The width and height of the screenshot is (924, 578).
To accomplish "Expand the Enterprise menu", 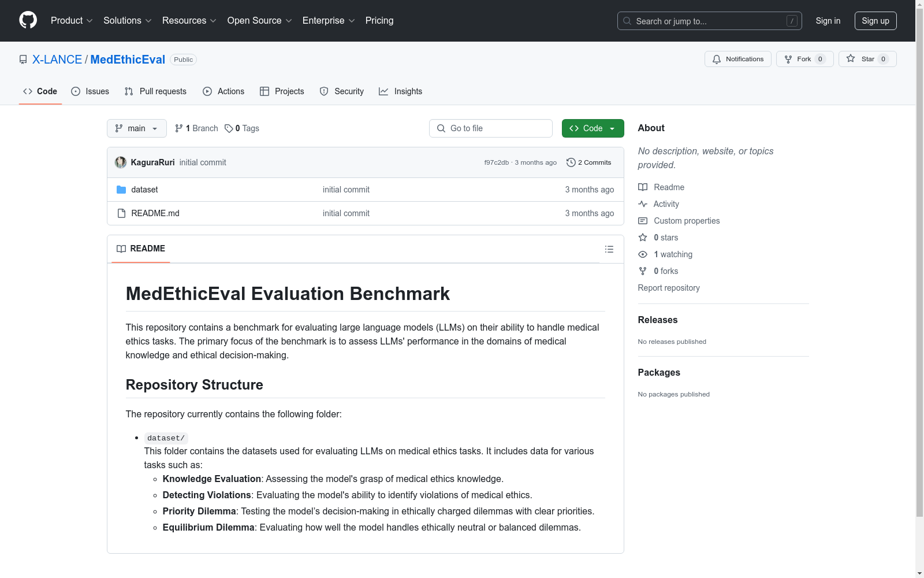I will (329, 21).
